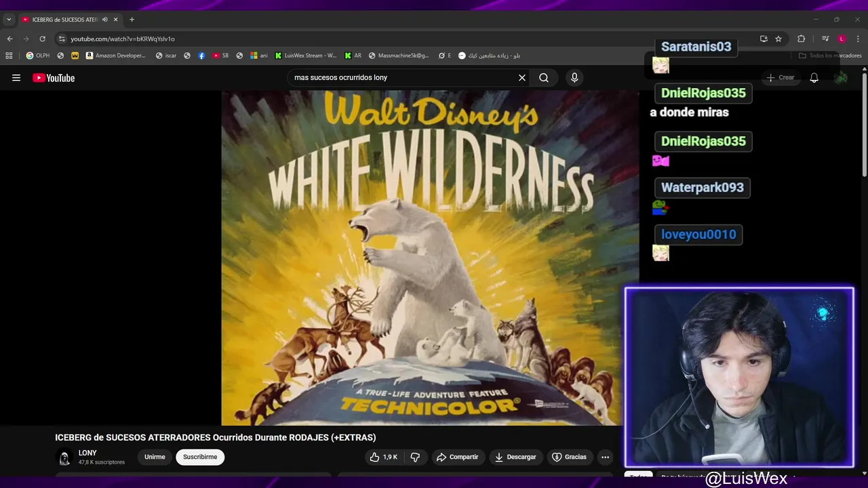The width and height of the screenshot is (868, 488).
Task: Open YouTube notifications bell
Action: 814,78
